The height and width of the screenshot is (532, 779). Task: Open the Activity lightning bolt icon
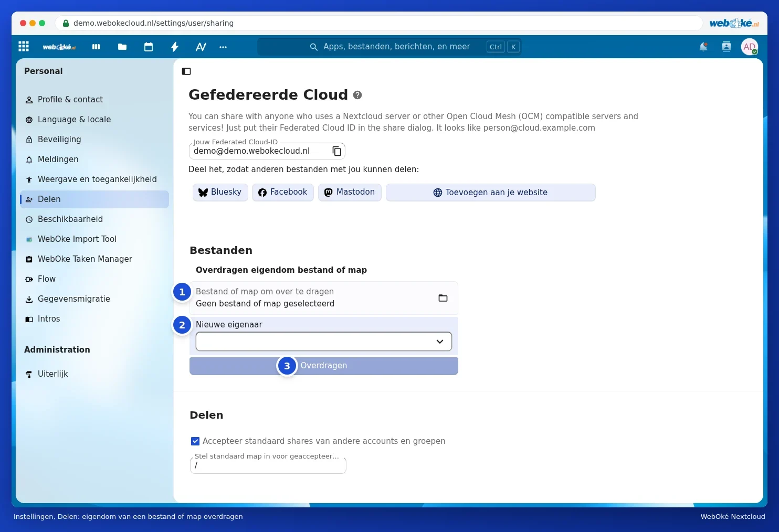click(x=175, y=47)
